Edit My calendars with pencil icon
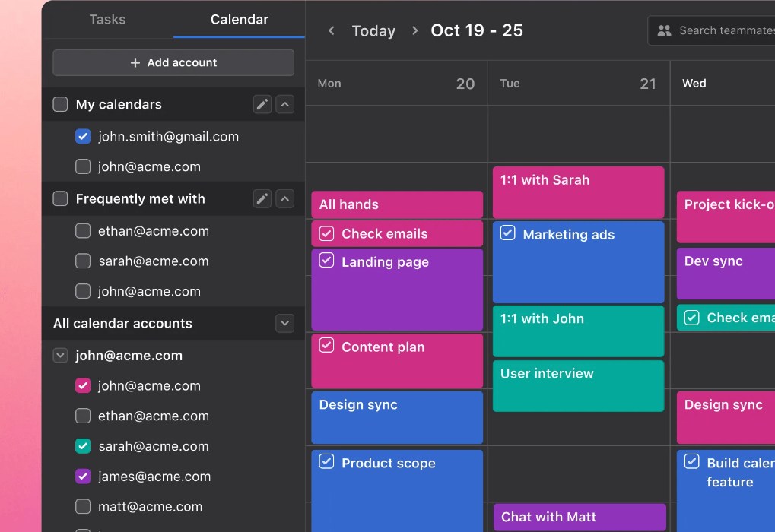The height and width of the screenshot is (532, 775). click(x=262, y=104)
